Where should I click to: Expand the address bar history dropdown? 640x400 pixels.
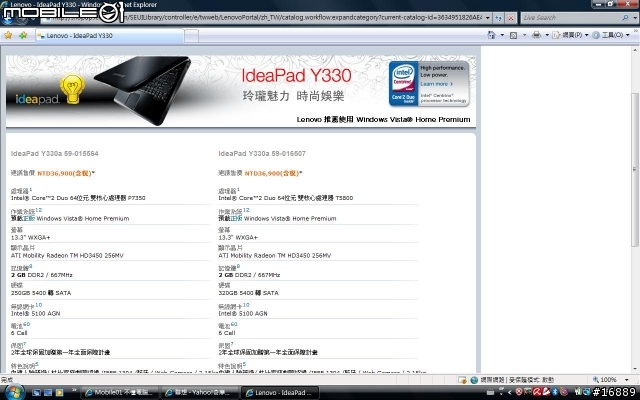[487, 18]
